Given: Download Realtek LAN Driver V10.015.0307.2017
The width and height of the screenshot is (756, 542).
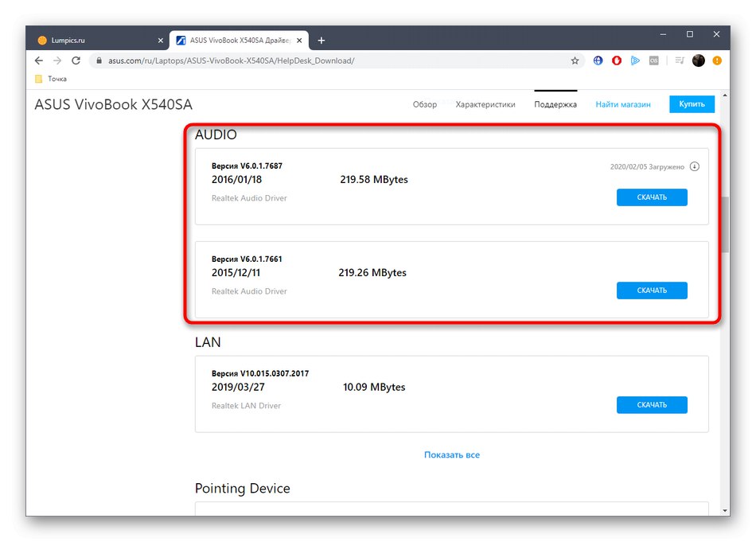Looking at the screenshot, I should (x=652, y=405).
